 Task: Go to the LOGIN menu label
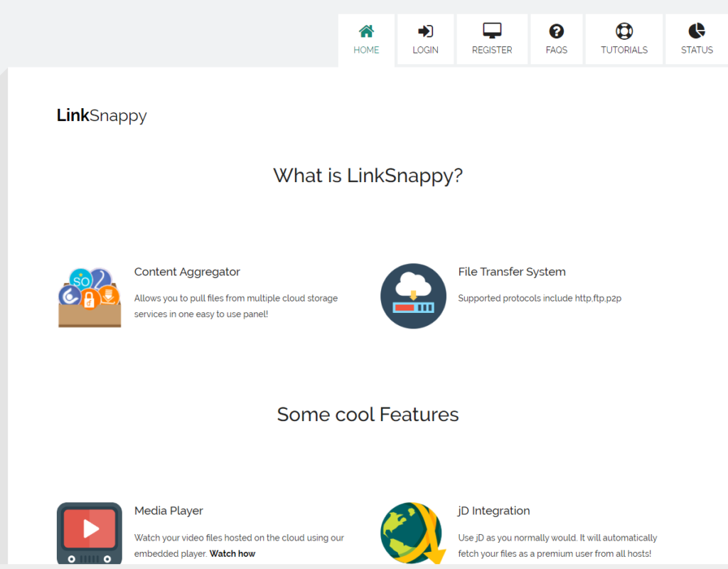tap(425, 50)
